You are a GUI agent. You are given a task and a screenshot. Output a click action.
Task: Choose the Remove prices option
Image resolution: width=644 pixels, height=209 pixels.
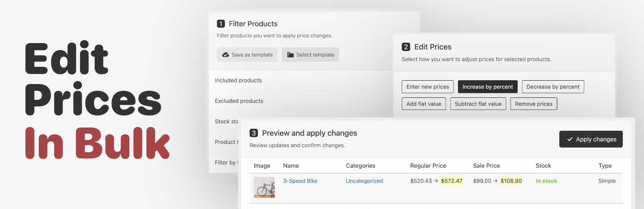533,104
